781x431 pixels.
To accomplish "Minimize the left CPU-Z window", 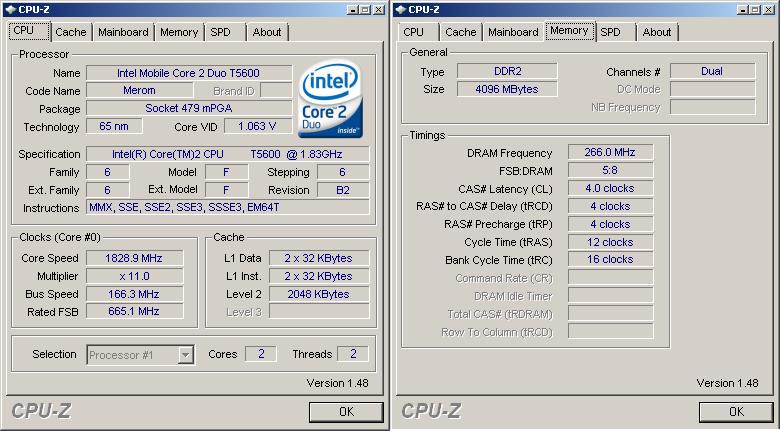I will click(x=353, y=9).
